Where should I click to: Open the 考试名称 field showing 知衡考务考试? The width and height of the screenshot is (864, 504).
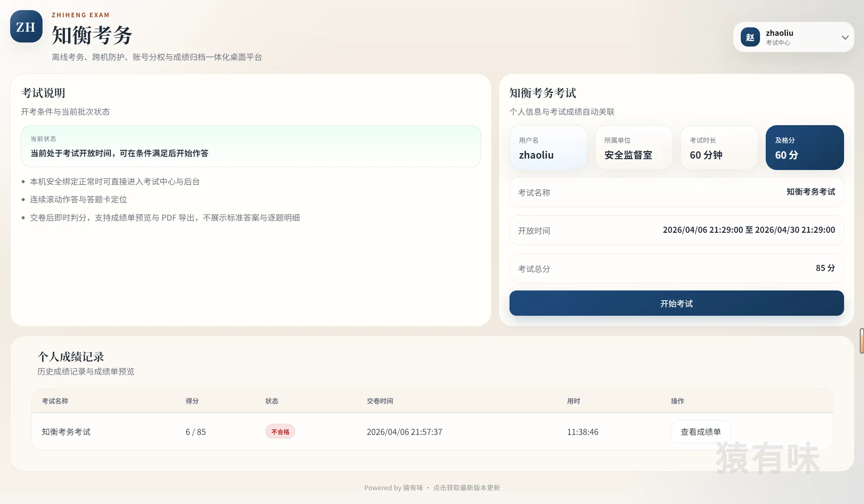point(676,193)
